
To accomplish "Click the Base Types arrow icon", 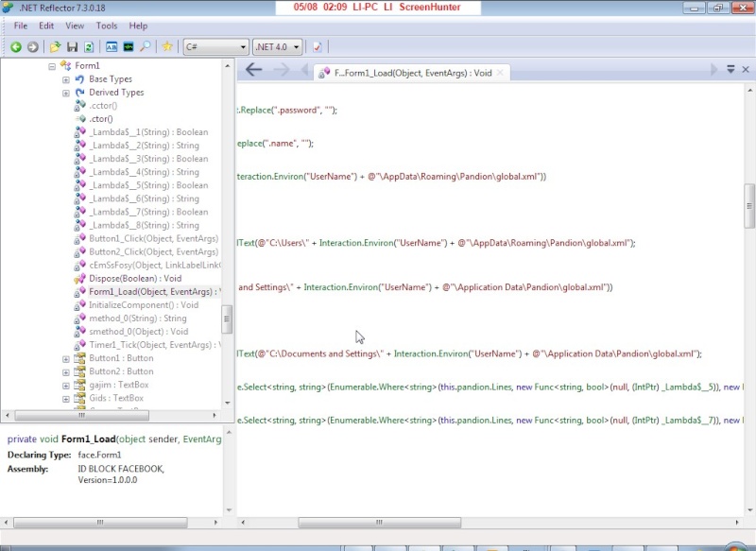I will coord(80,79).
